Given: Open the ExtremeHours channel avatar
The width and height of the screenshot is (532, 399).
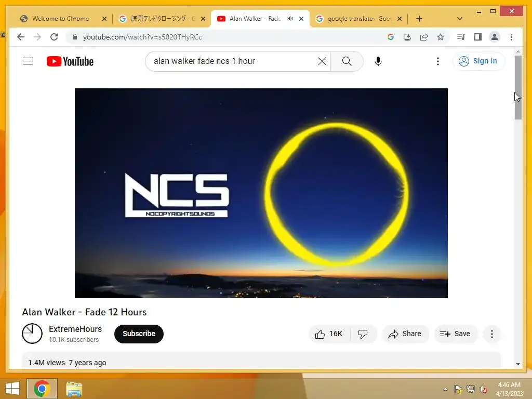Looking at the screenshot, I should [x=32, y=334].
